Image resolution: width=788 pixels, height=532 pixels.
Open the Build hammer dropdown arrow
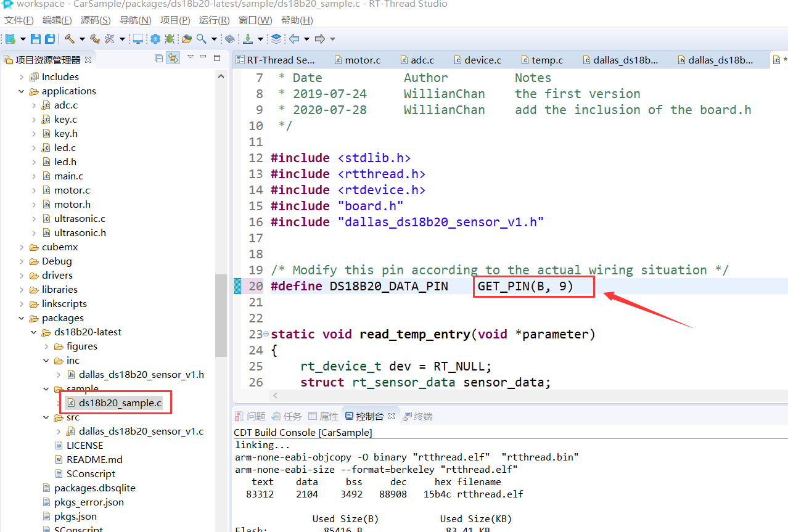pos(81,39)
